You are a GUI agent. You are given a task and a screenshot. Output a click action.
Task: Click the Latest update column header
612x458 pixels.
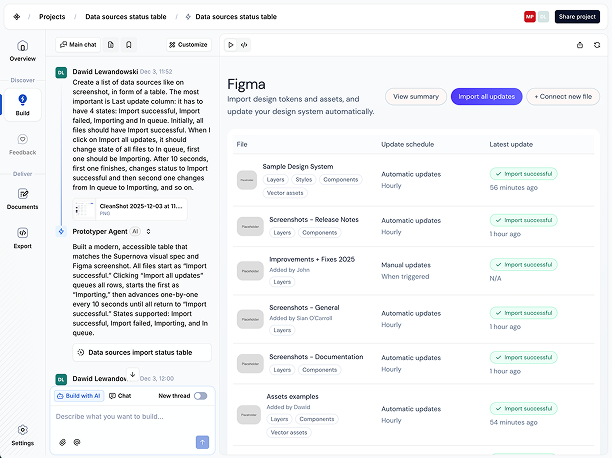click(511, 144)
